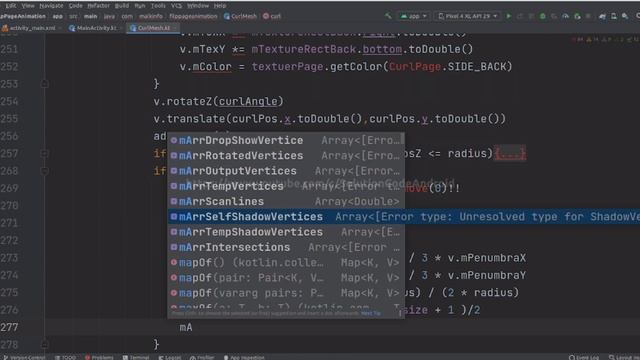Open the Event Log panel
The width and height of the screenshot is (640, 360).
(x=584, y=358)
